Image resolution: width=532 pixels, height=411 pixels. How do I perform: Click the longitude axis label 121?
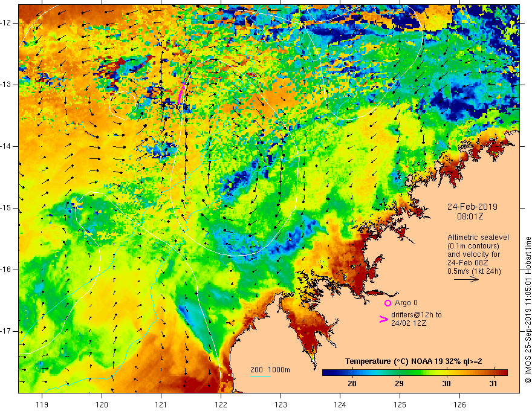pyautogui.click(x=161, y=404)
